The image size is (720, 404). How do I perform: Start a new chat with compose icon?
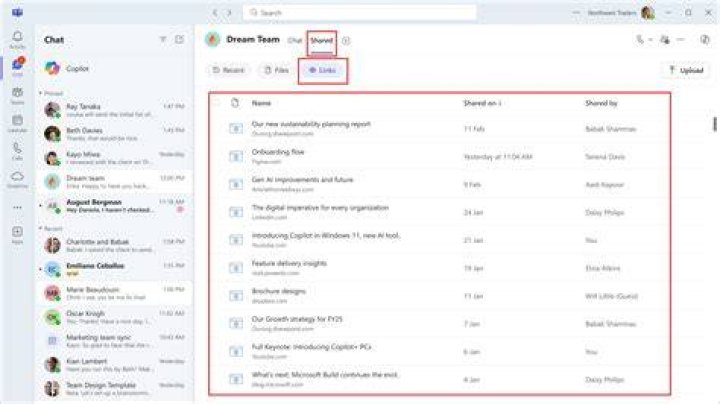pos(179,40)
